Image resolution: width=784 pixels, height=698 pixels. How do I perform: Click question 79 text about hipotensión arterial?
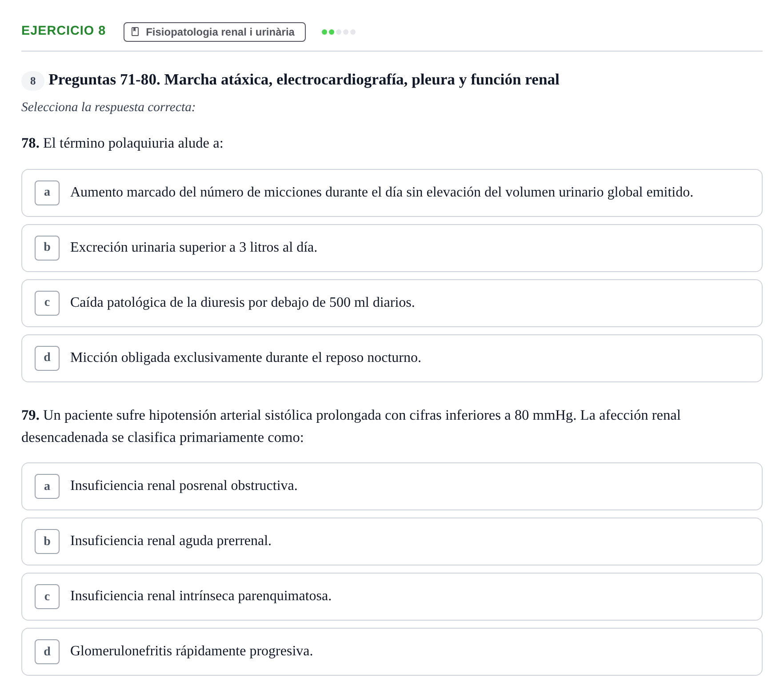tap(351, 426)
